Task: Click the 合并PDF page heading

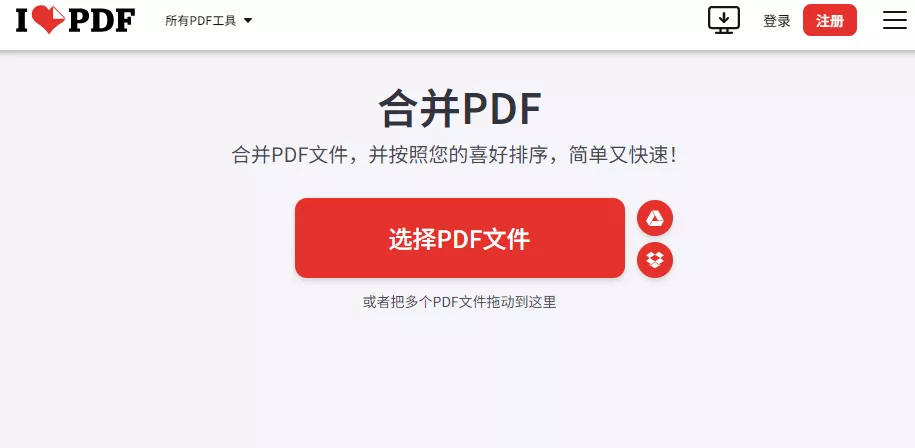Action: [460, 108]
